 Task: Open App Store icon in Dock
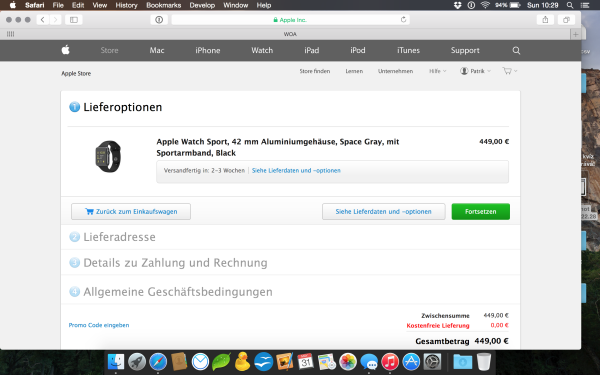pyautogui.click(x=411, y=362)
